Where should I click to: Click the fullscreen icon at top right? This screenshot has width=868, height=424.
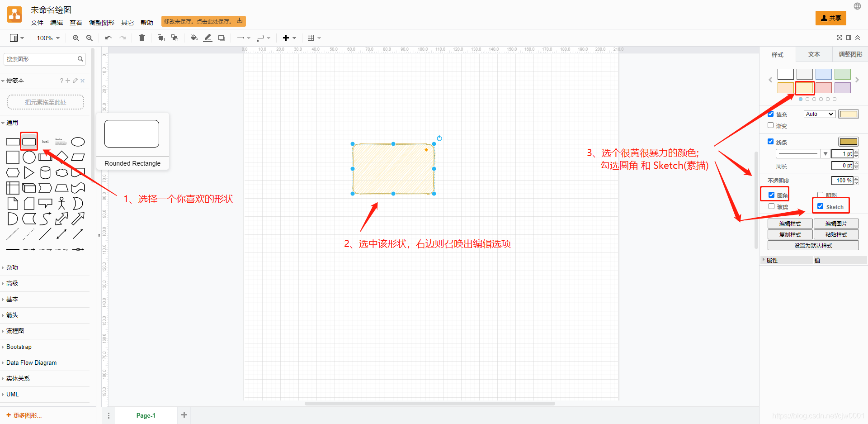(840, 38)
